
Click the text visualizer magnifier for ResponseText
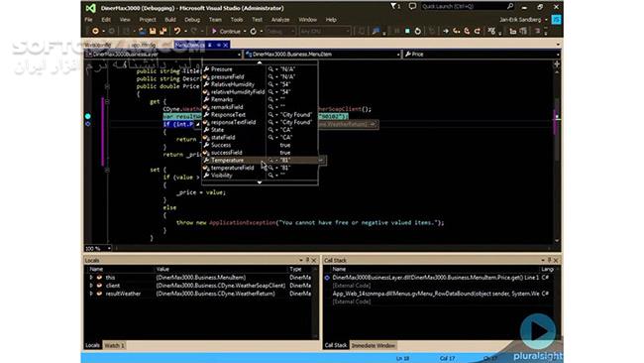click(x=270, y=115)
